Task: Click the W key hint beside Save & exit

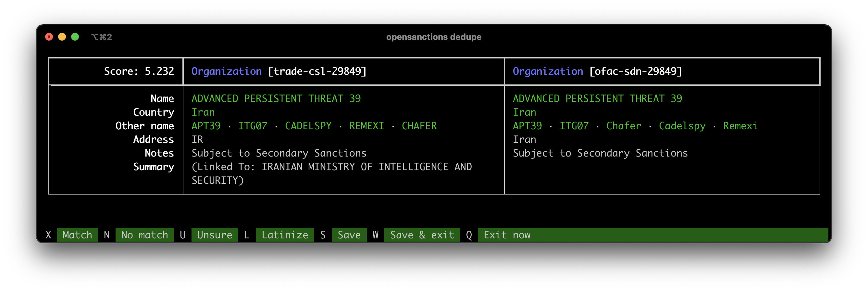Action: [375, 235]
